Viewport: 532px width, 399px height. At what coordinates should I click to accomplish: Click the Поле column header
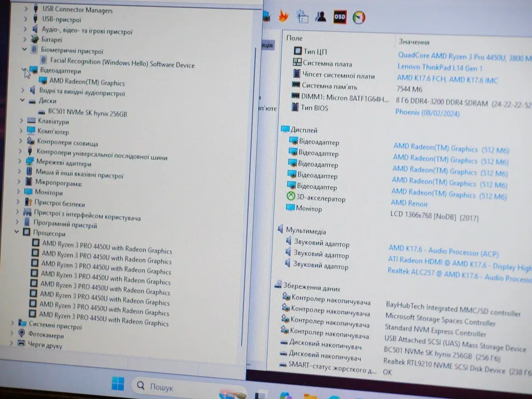[294, 38]
